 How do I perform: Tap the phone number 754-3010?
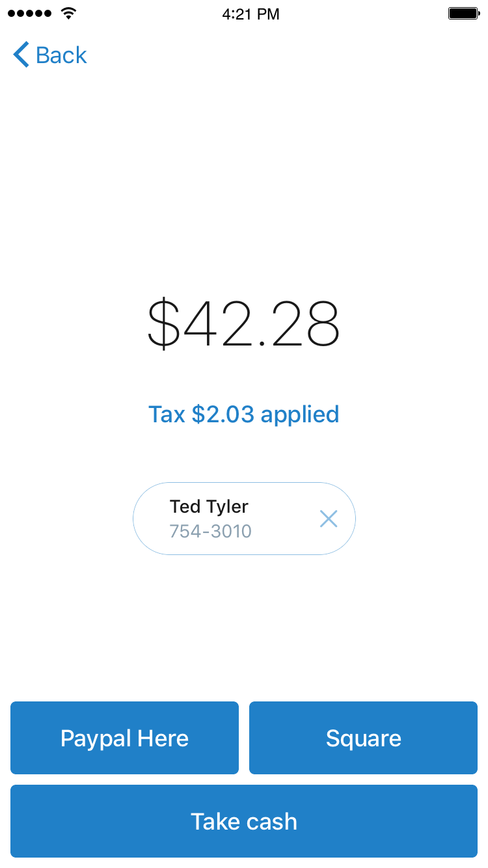[210, 532]
